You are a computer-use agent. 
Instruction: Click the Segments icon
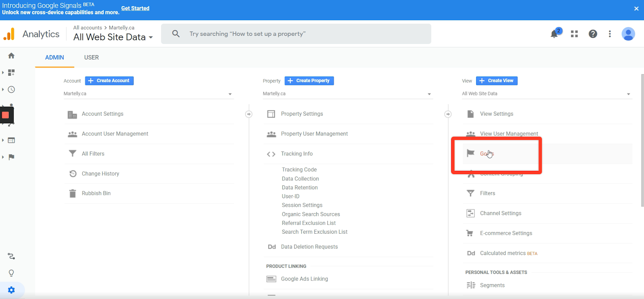[471, 285]
